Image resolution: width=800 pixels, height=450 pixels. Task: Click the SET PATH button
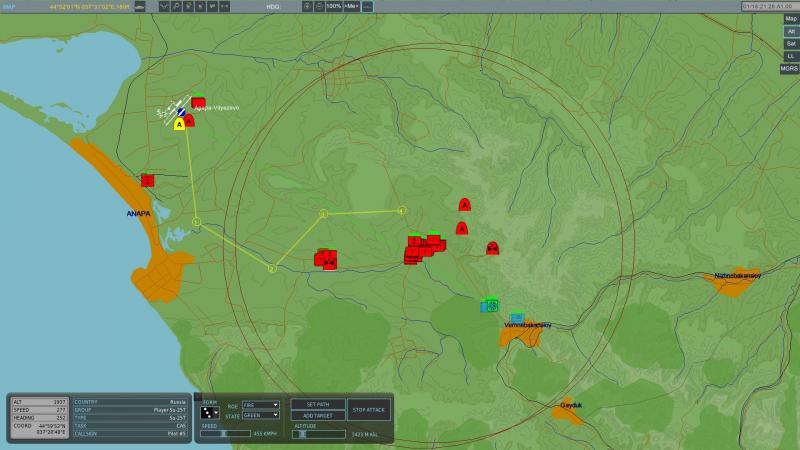318,404
